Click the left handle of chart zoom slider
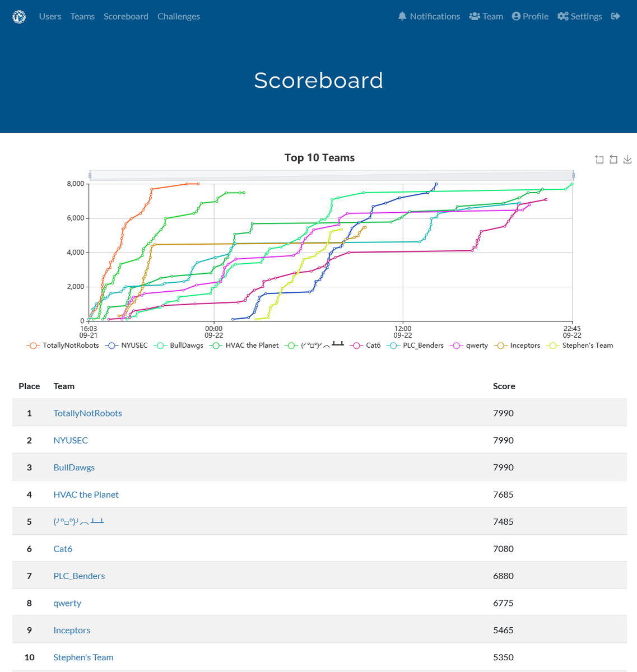The height and width of the screenshot is (672, 637). (x=90, y=176)
